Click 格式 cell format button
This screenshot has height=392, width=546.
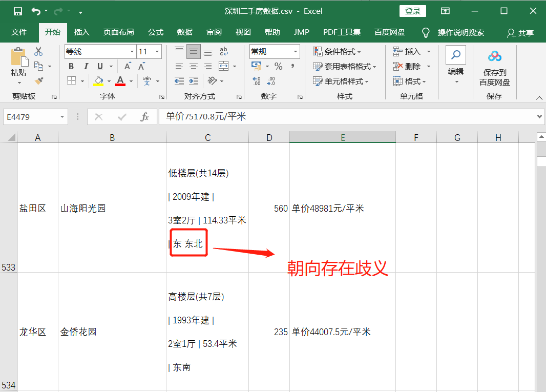point(410,81)
